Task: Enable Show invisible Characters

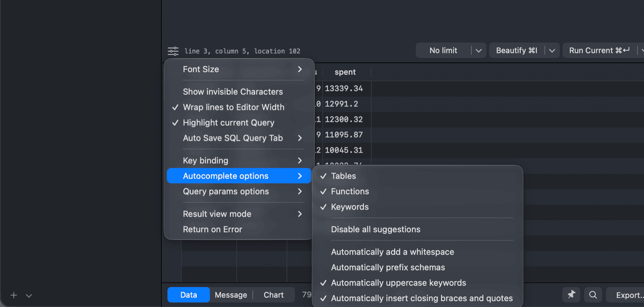Action: tap(239, 92)
